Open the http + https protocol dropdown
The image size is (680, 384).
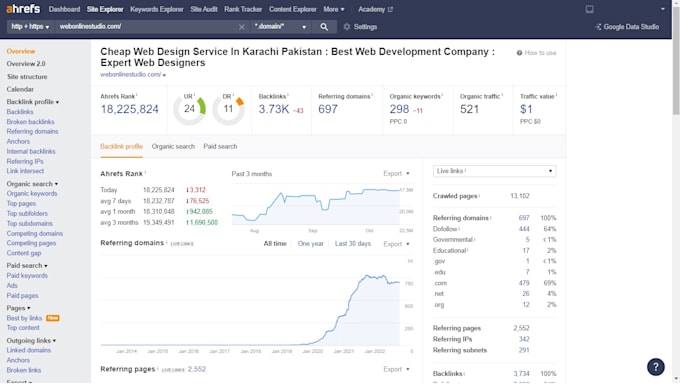[30, 26]
